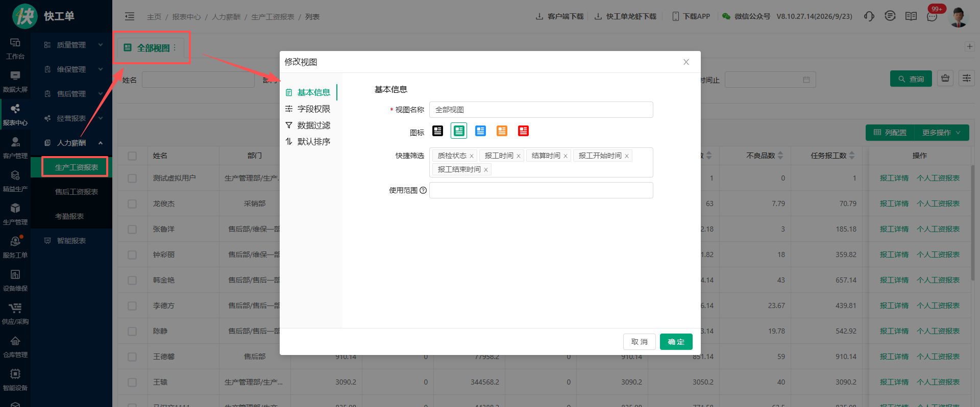The width and height of the screenshot is (980, 407).
Task: Switch to 字段权限 tab in dialog
Action: click(308, 109)
